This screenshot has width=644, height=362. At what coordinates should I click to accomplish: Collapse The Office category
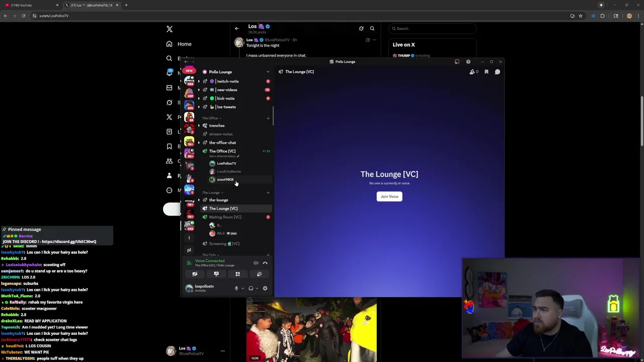click(211, 118)
